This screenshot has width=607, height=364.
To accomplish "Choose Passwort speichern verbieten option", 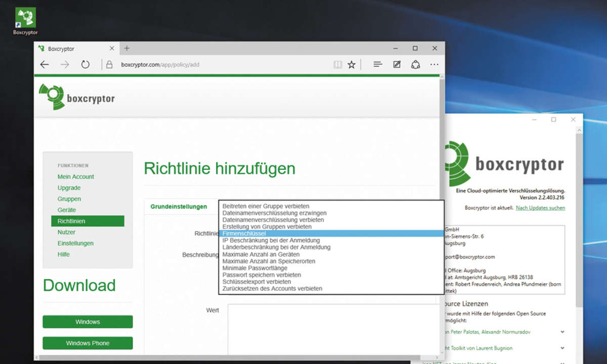I will click(331, 275).
